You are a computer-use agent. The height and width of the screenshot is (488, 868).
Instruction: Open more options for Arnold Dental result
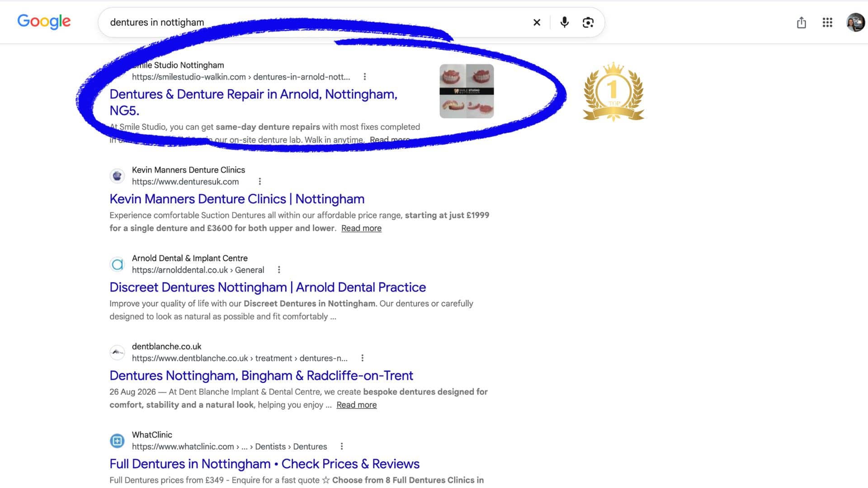279,270
